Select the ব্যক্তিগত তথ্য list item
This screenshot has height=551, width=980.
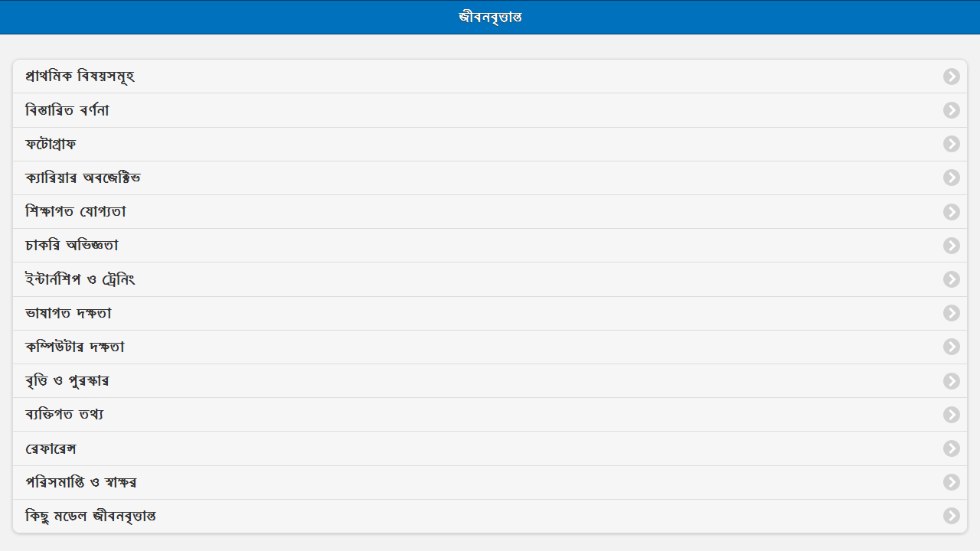[490, 415]
